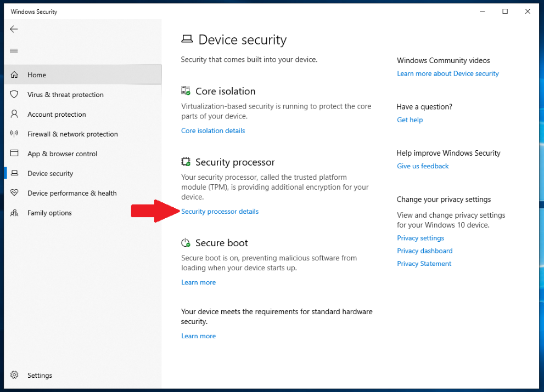The image size is (544, 392).
Task: Open Firewall & network protection
Action: coord(82,134)
